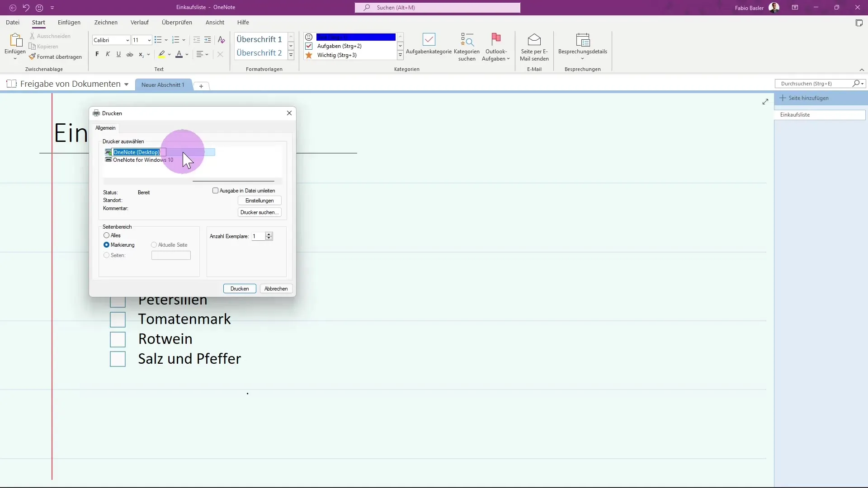Toggle checkbox next to Tomatenmark
The image size is (868, 488).
click(x=118, y=319)
